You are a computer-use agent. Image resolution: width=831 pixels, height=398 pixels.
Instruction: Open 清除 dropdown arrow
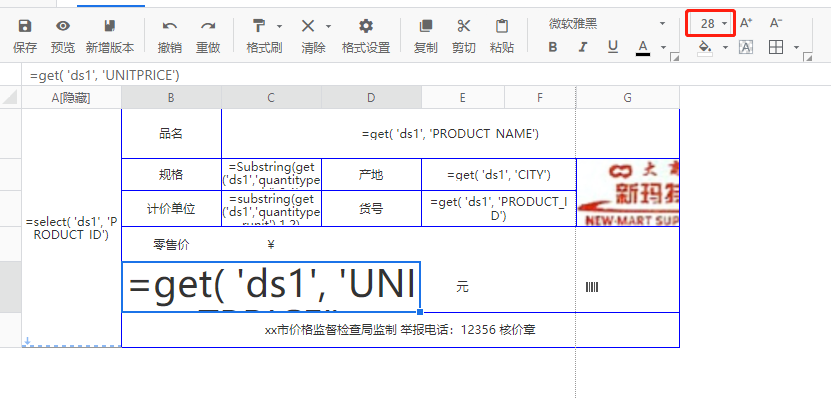click(x=328, y=26)
